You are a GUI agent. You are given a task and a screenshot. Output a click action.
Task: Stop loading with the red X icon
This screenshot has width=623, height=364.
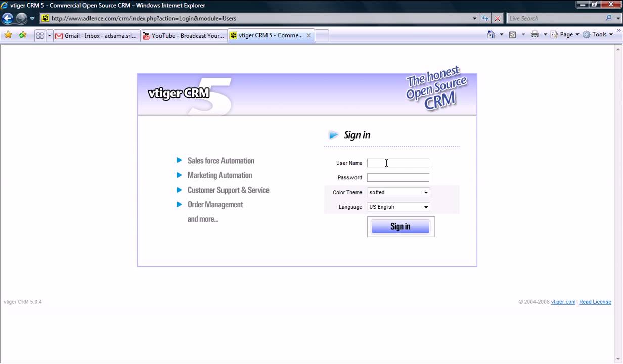tap(498, 18)
